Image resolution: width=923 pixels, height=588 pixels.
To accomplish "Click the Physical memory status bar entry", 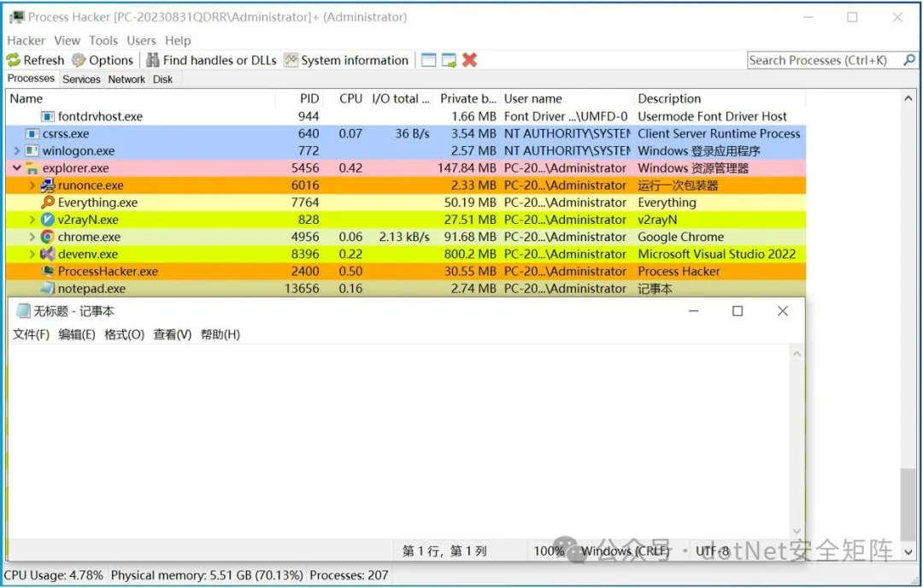I will pyautogui.click(x=207, y=575).
